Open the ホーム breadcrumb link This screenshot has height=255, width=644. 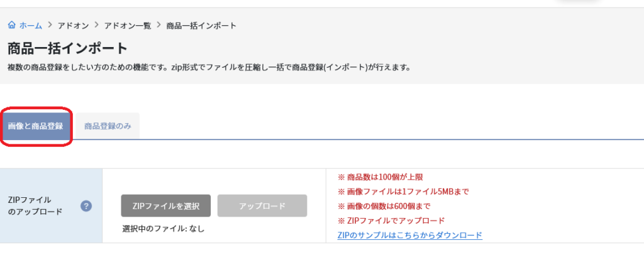[x=30, y=26]
